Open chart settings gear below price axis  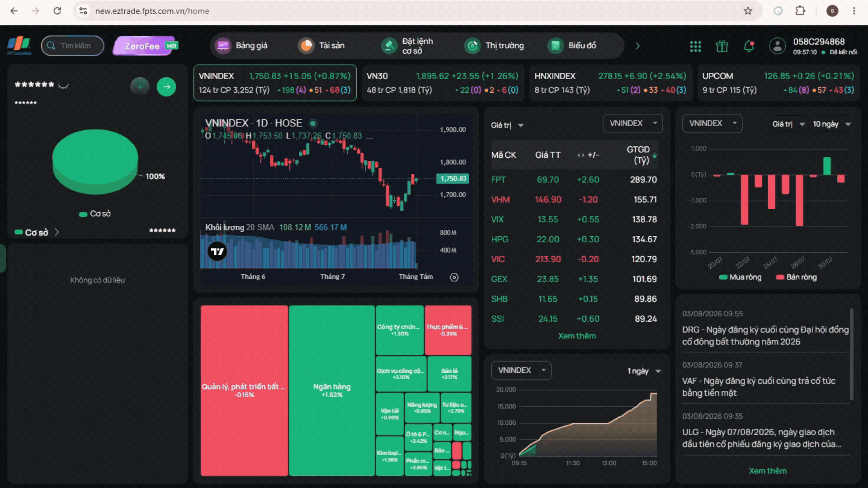click(454, 277)
